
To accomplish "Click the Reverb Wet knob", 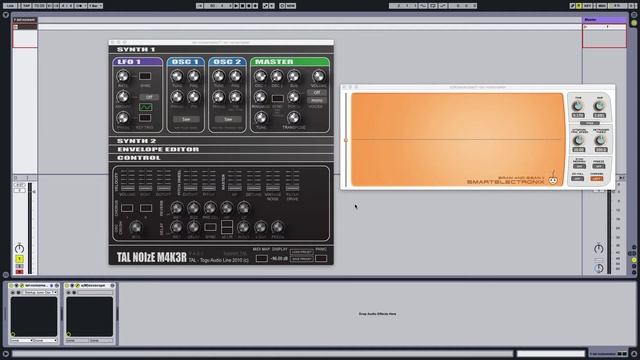I will pyautogui.click(x=176, y=208).
